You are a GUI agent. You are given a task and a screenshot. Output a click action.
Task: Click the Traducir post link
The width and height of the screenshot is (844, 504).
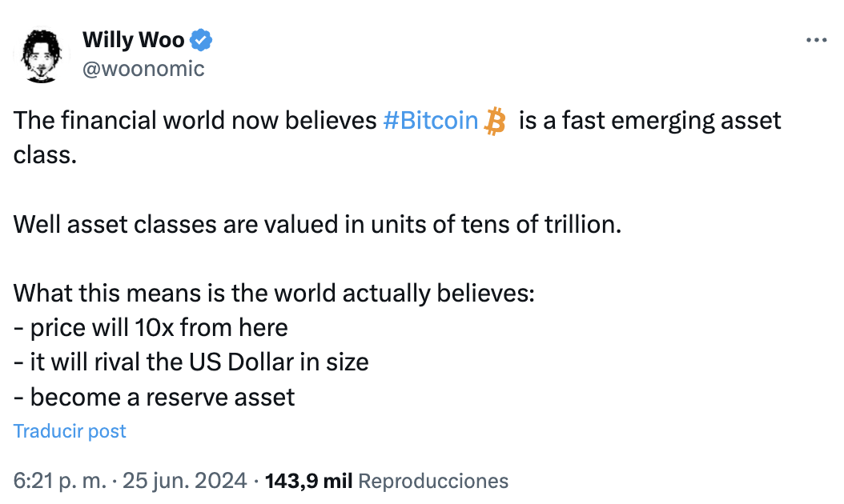[70, 431]
